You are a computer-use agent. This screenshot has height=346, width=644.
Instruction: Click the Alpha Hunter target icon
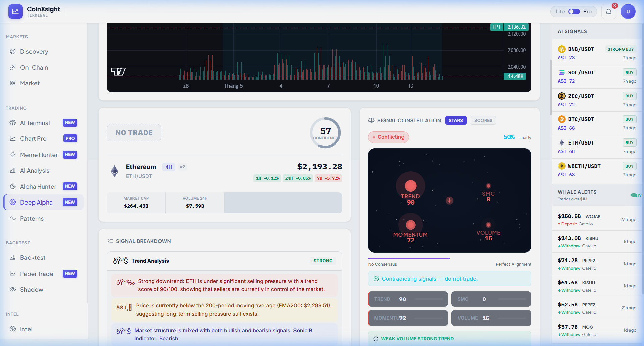click(x=13, y=186)
